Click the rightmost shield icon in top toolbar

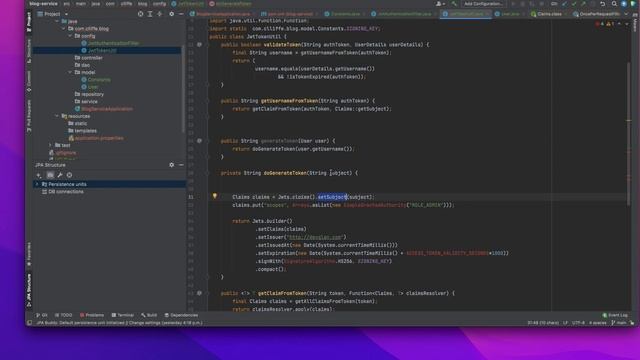click(633, 4)
